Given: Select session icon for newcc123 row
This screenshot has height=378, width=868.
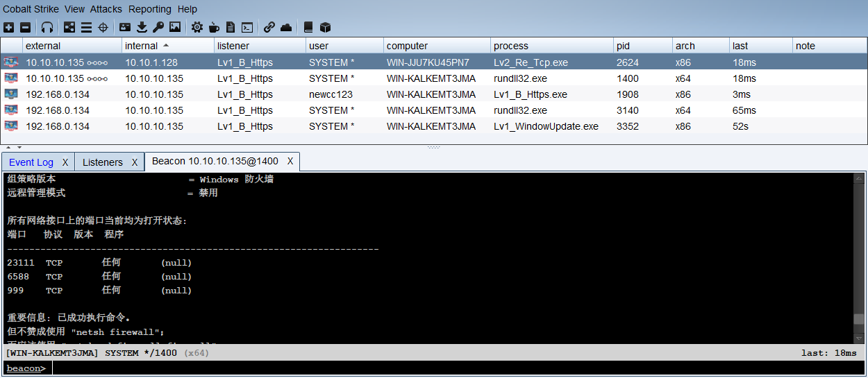Looking at the screenshot, I should click(x=11, y=94).
